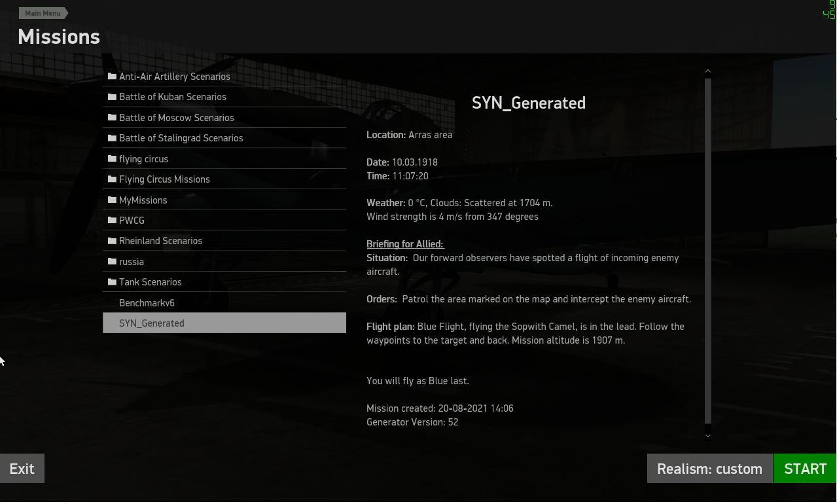Click the russia folder icon
This screenshot has height=504, width=837.
coord(112,261)
